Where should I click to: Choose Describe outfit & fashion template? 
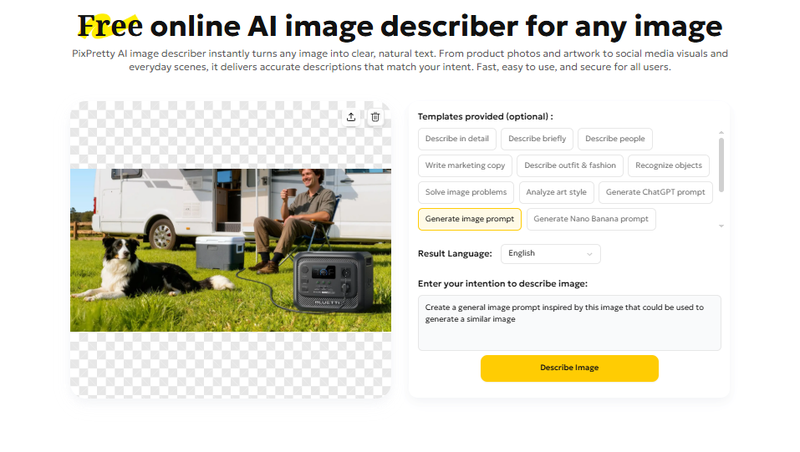click(570, 166)
